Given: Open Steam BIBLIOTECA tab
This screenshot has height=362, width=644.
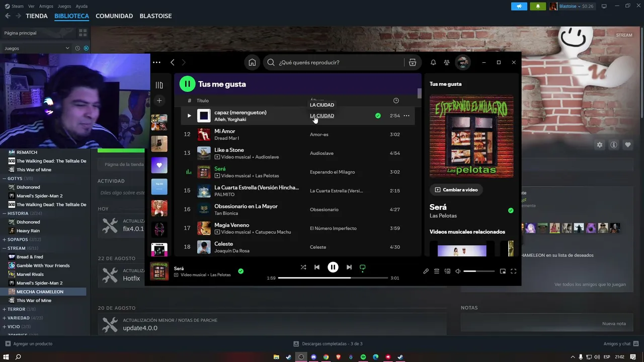Looking at the screenshot, I should 72,16.
